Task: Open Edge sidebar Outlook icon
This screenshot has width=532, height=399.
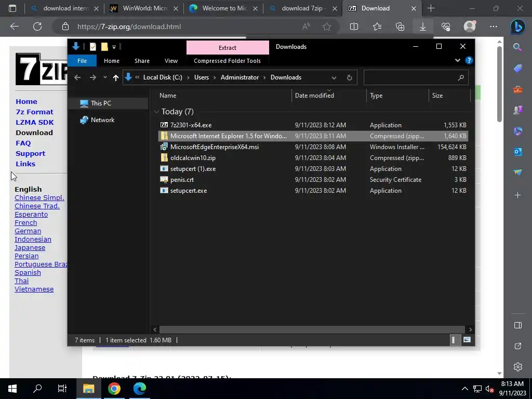Action: pos(517,151)
